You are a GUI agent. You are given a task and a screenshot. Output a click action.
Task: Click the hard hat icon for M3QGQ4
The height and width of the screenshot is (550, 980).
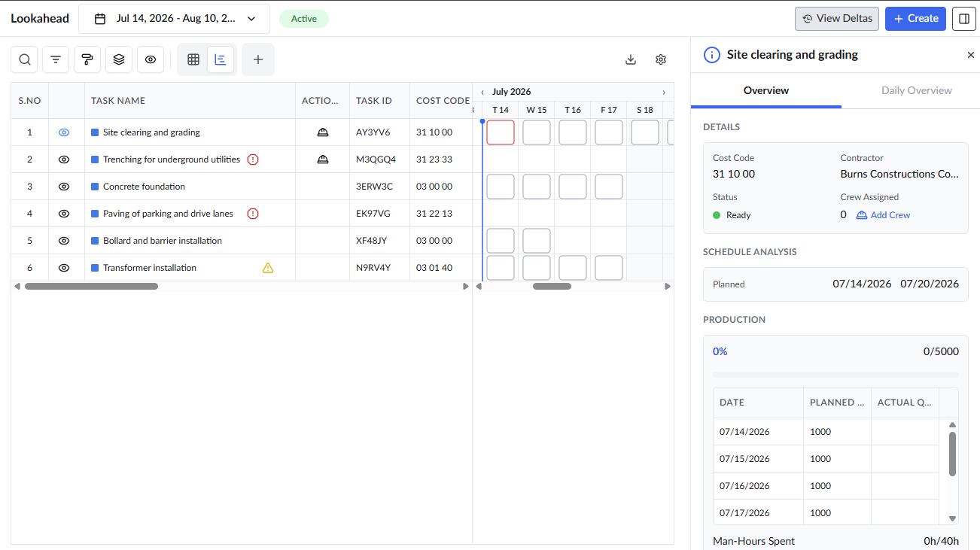(x=323, y=160)
